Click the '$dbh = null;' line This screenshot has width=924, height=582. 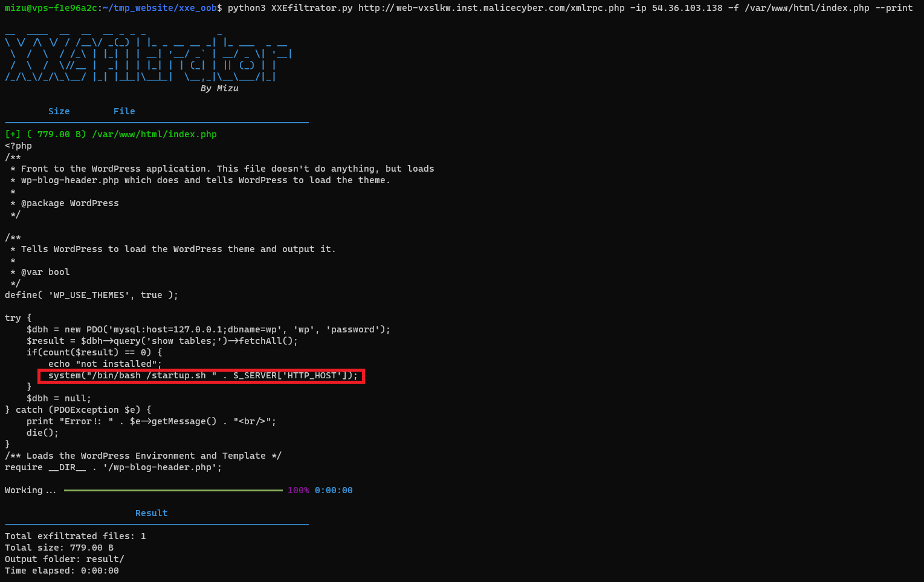point(59,398)
